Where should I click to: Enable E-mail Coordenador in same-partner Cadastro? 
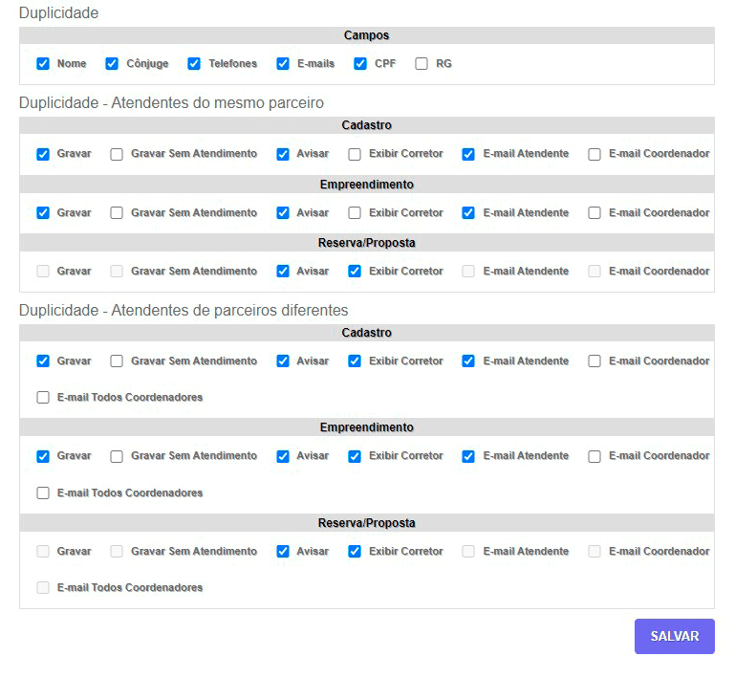tap(594, 154)
